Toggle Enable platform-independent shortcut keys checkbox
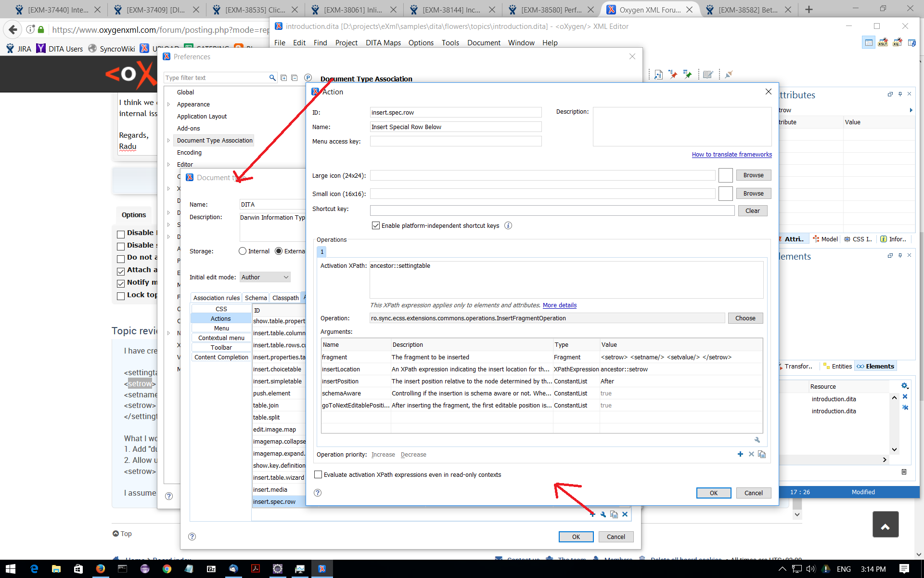Image resolution: width=924 pixels, height=578 pixels. point(376,225)
